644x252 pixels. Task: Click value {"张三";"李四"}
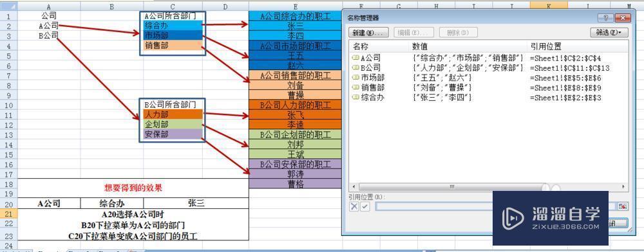click(442, 98)
